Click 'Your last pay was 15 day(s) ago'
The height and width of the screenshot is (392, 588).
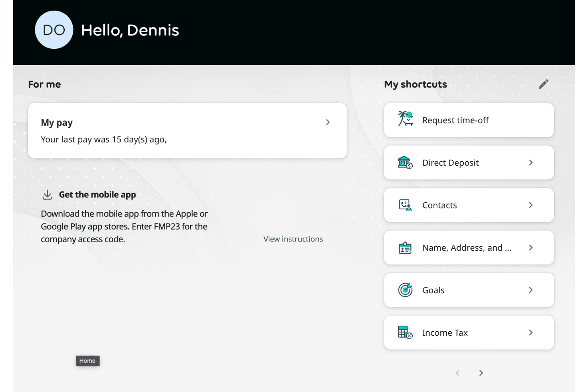click(104, 139)
